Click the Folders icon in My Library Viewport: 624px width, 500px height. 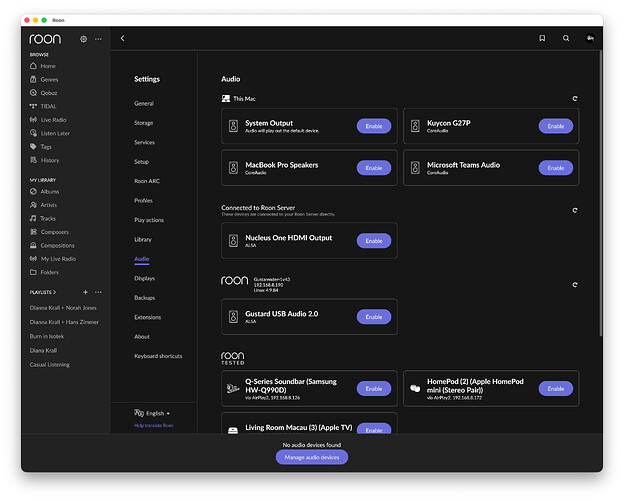click(33, 272)
